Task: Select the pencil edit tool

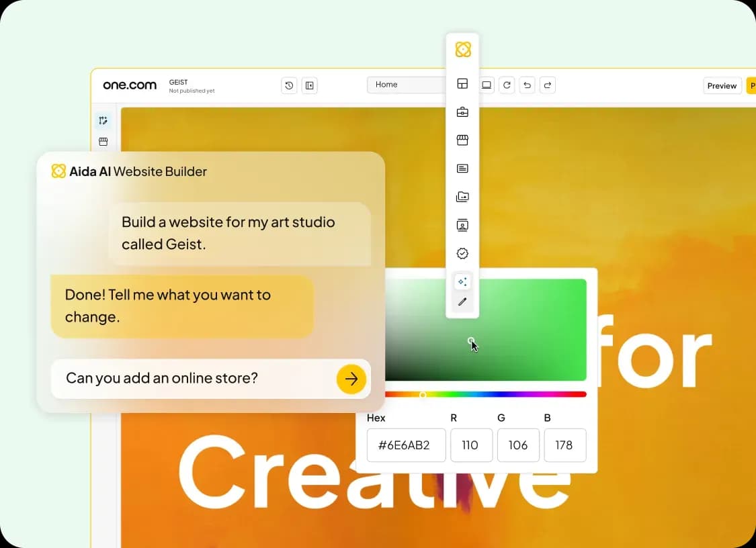Action: coord(462,302)
